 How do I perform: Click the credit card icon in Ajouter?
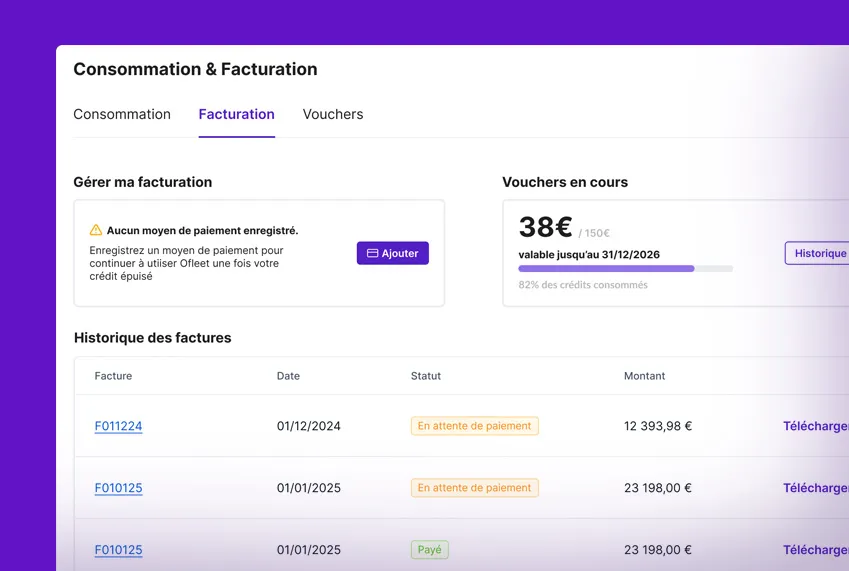pyautogui.click(x=372, y=254)
